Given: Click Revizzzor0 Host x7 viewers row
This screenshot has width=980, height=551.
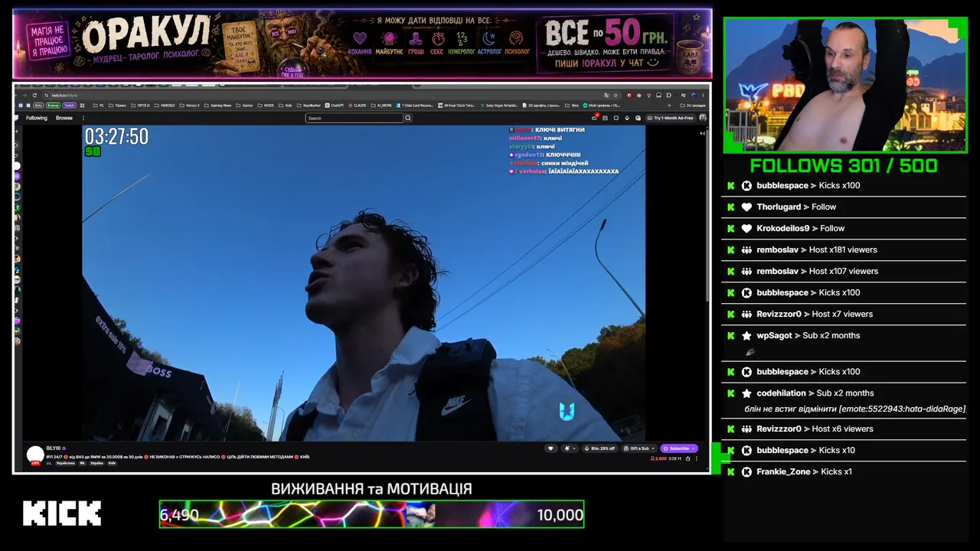Looking at the screenshot, I should (x=844, y=314).
